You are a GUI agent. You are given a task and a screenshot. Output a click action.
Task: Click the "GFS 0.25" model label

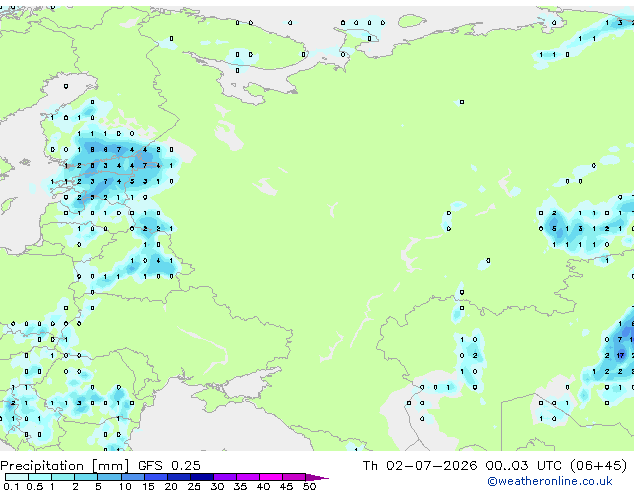tap(169, 466)
